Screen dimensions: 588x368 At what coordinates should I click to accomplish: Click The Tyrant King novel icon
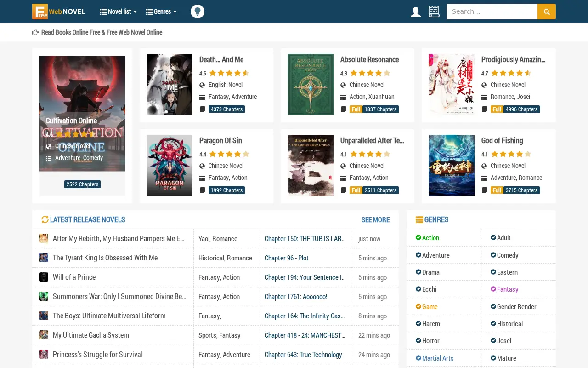pos(44,258)
